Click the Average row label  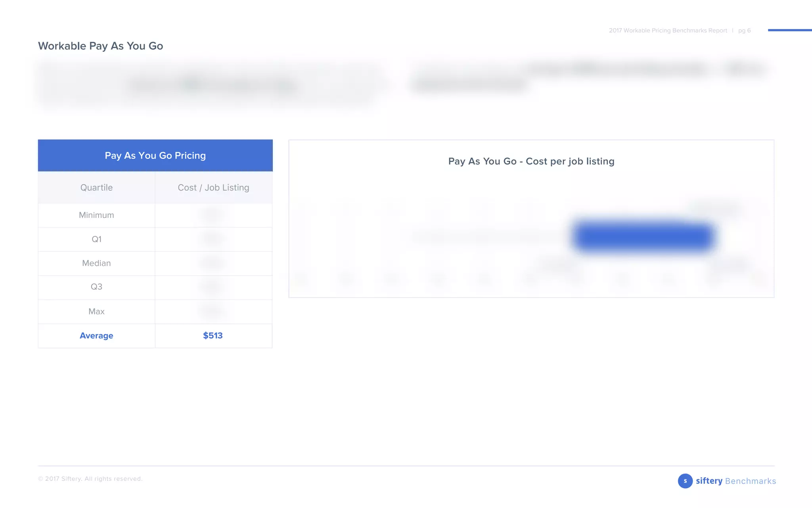(96, 336)
